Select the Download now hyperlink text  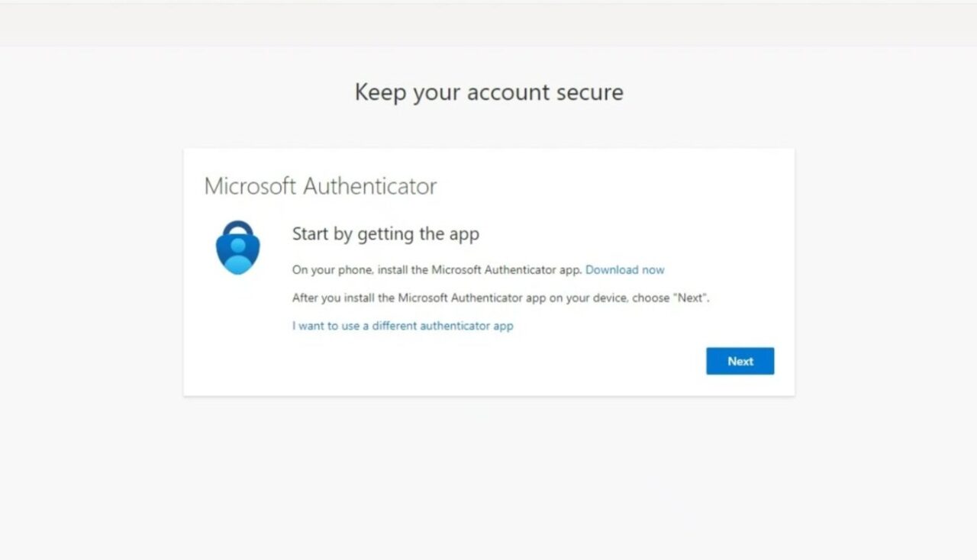click(x=624, y=269)
